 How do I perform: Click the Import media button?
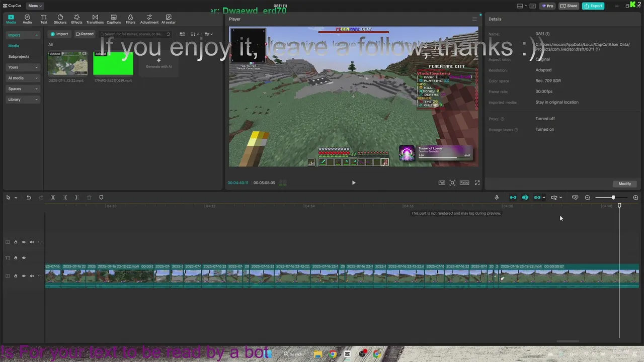59,34
